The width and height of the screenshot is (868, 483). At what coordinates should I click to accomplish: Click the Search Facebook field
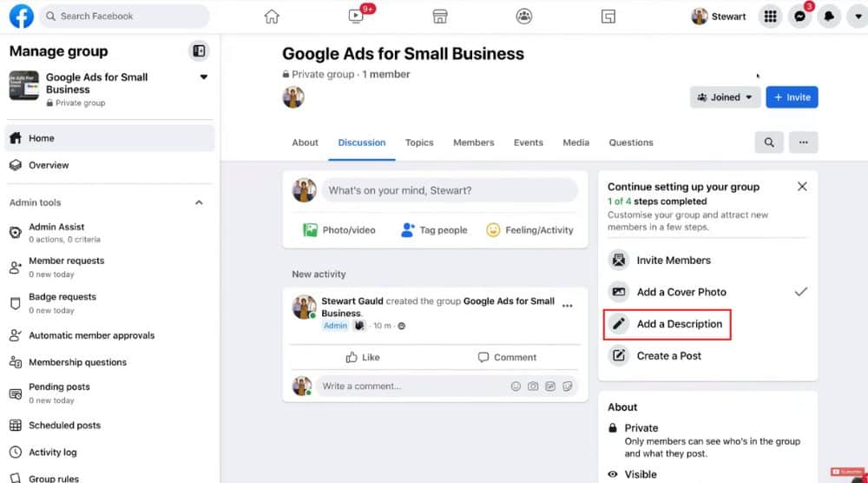(125, 16)
